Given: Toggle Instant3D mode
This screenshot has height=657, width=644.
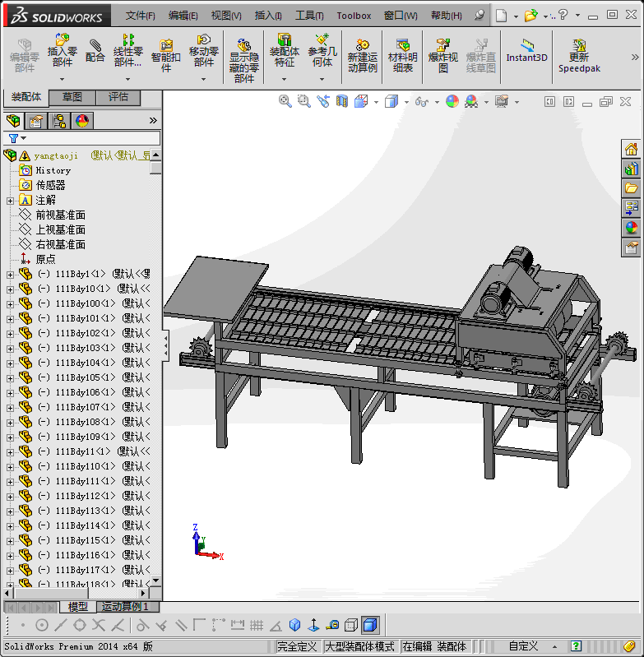Looking at the screenshot, I should [526, 50].
